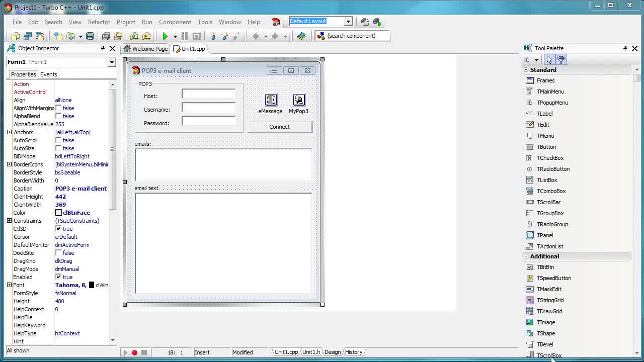Pick TRadioButton from the Tool Palette
Image resolution: width=644 pixels, height=362 pixels.
547,169
